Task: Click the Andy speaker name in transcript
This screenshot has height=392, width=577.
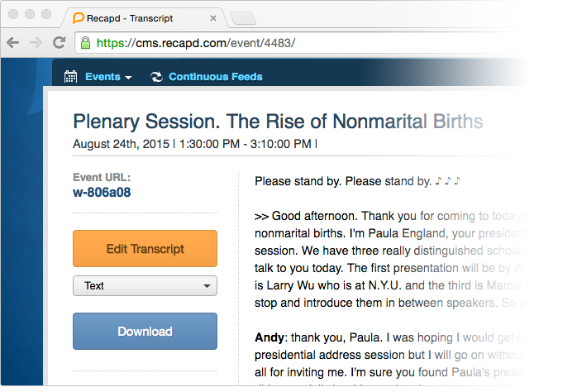Action: click(269, 337)
